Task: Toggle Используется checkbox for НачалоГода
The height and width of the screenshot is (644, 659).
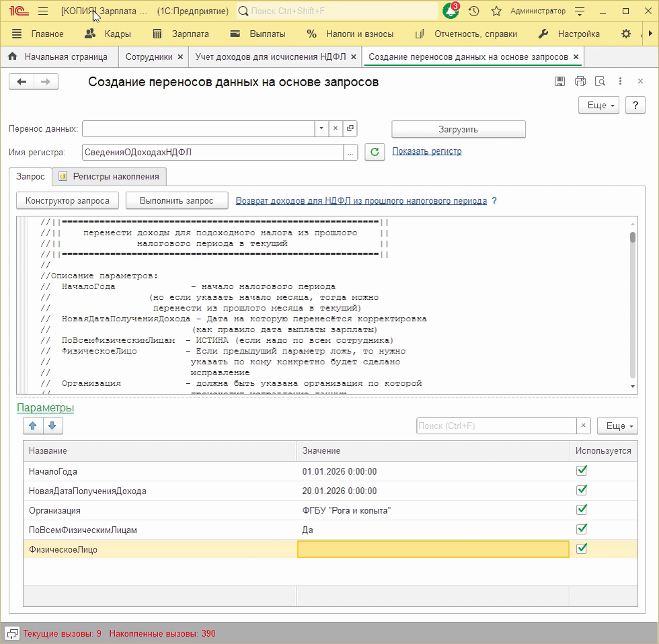Action: click(582, 471)
